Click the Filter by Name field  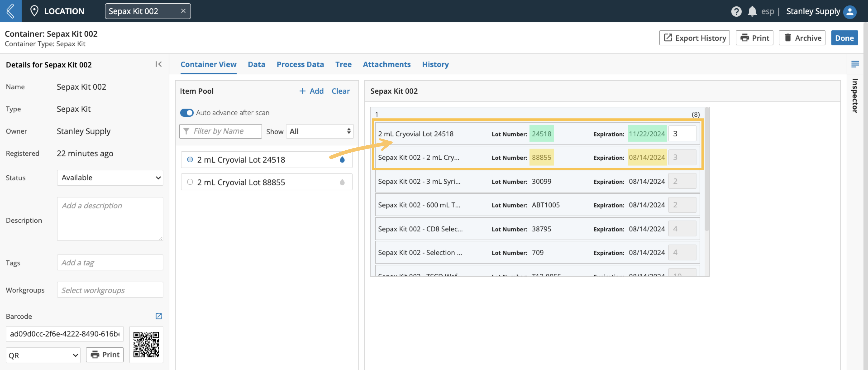coord(221,131)
